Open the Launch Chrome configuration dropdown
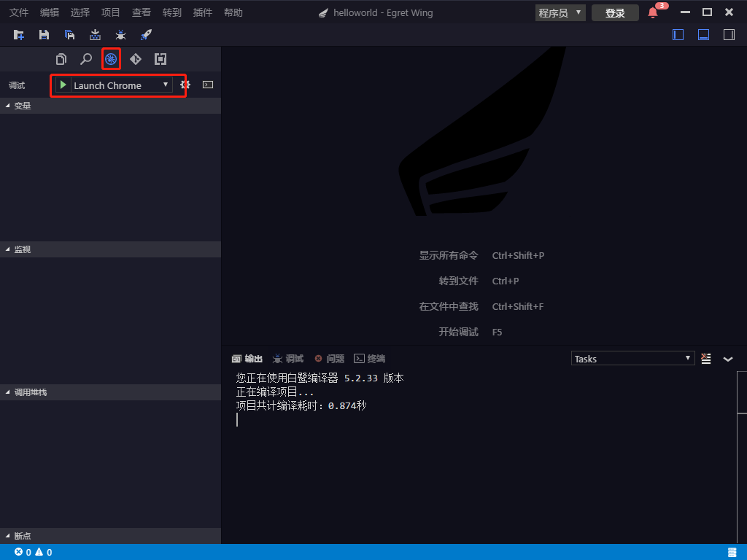 coord(122,85)
